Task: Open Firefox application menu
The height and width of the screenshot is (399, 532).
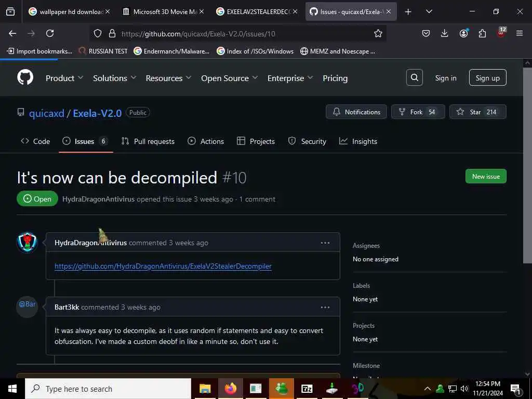Action: point(520,33)
